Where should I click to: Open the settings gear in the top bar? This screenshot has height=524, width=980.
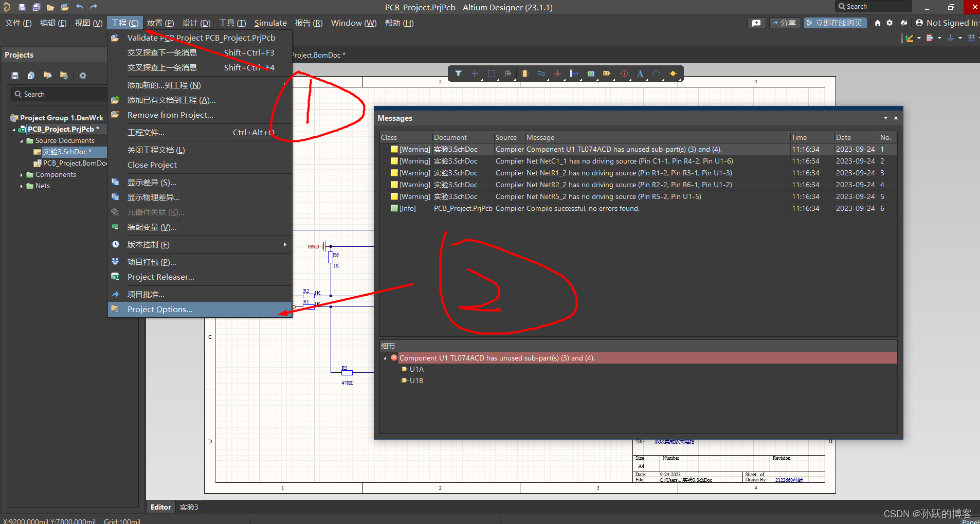tap(890, 23)
